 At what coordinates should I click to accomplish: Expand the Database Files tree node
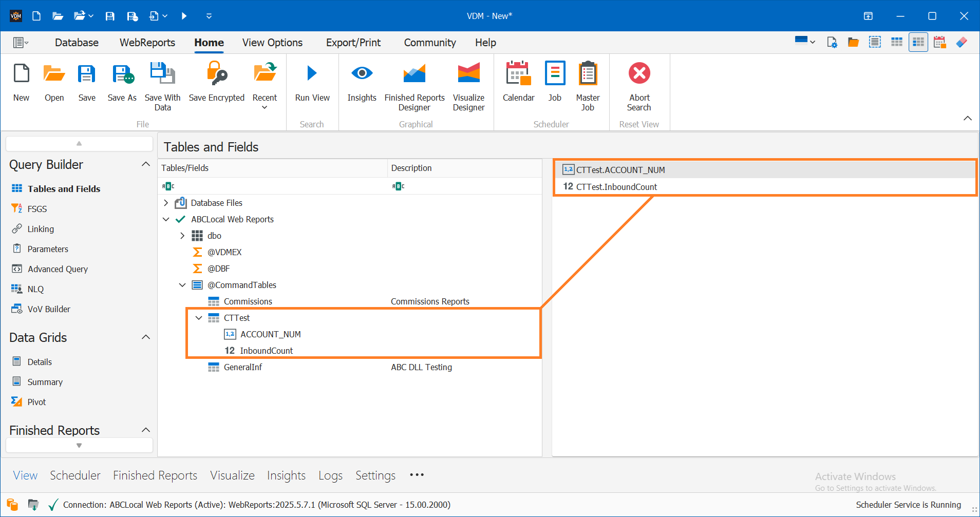(165, 202)
